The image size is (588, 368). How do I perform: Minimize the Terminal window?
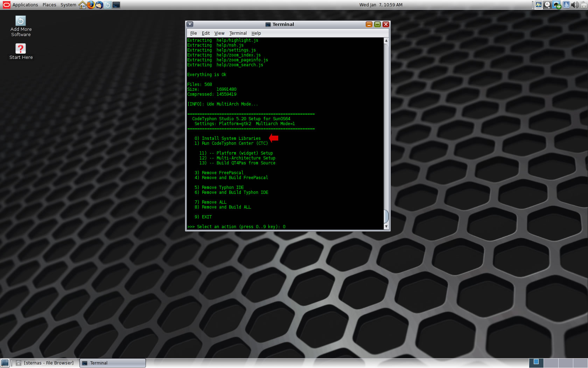pyautogui.click(x=369, y=24)
